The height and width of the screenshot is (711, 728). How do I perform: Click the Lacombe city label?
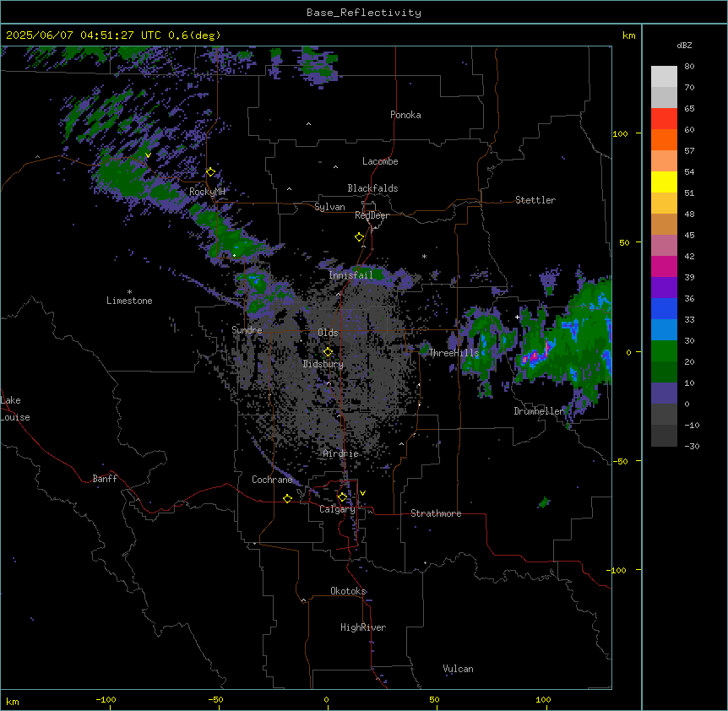[380, 161]
